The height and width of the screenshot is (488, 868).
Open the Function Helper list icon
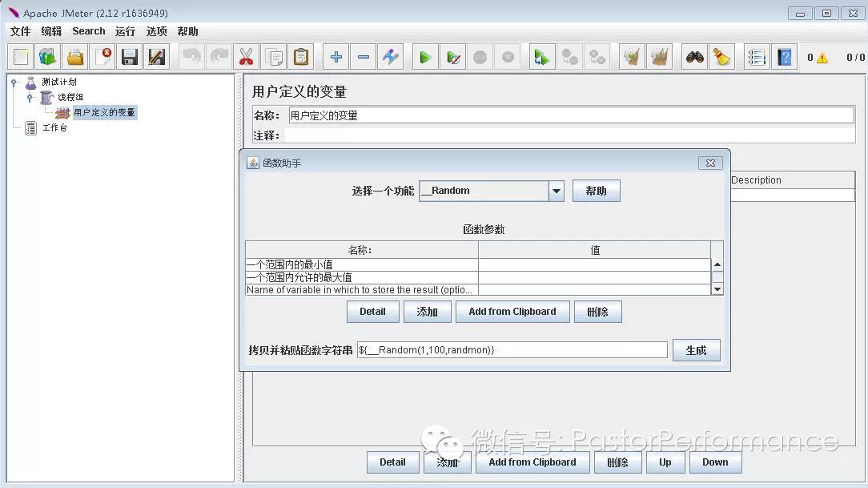point(756,57)
